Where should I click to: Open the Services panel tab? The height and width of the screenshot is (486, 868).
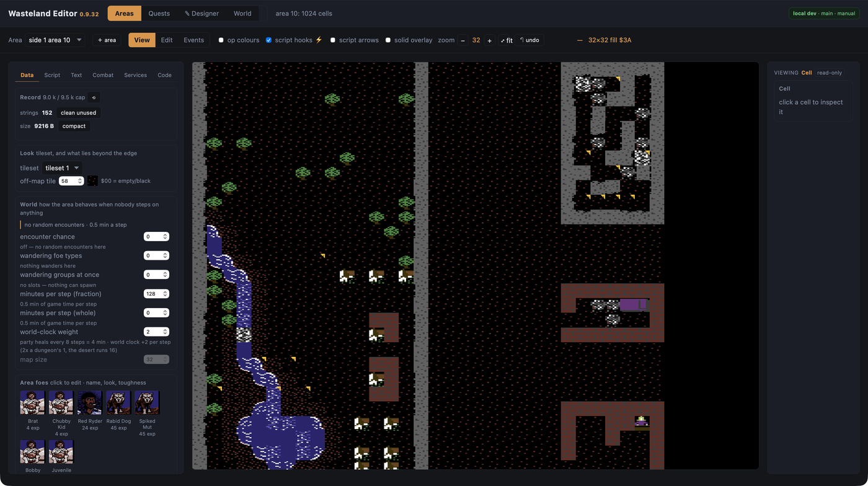point(135,75)
